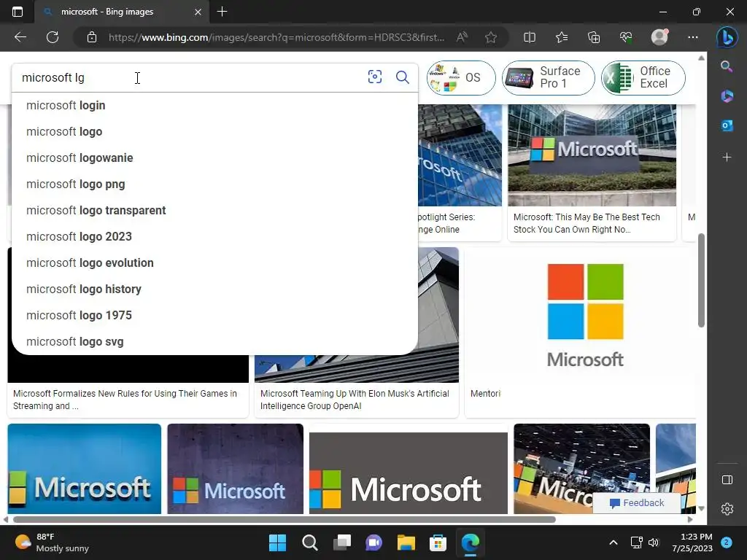Open Collections icon
The width and height of the screenshot is (747, 560).
pyautogui.click(x=594, y=37)
